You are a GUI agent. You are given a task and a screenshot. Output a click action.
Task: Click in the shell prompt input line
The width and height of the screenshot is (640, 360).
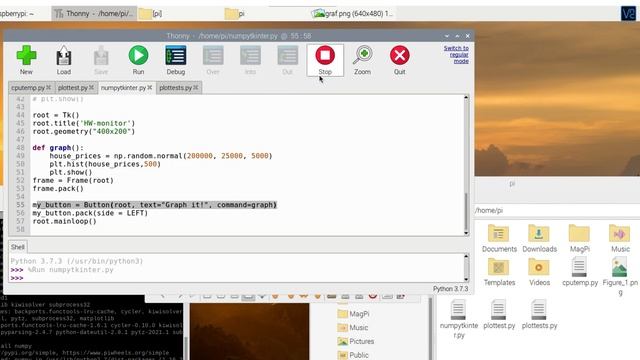(x=241, y=278)
